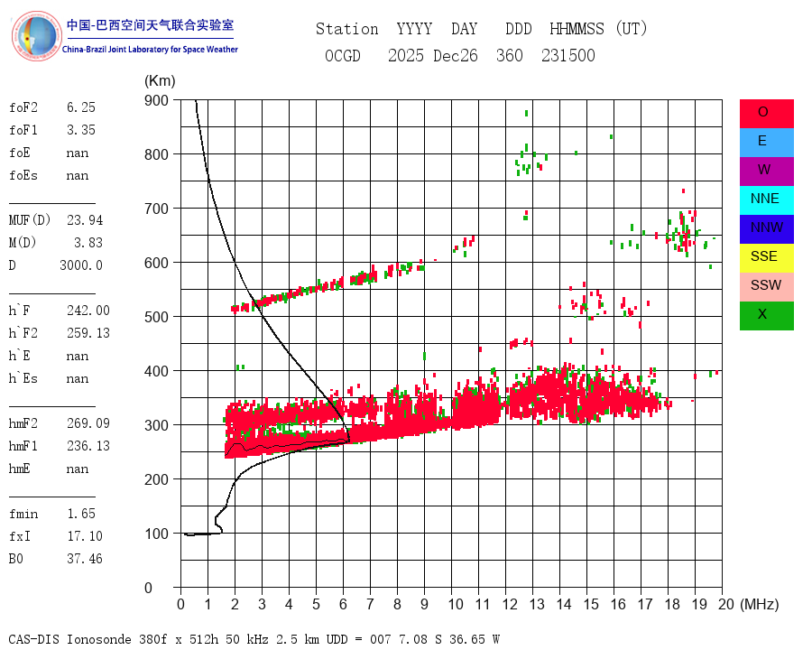Image resolution: width=812 pixels, height=650 pixels.
Task: Click the hmF1 value 236.13
Action: point(88,446)
